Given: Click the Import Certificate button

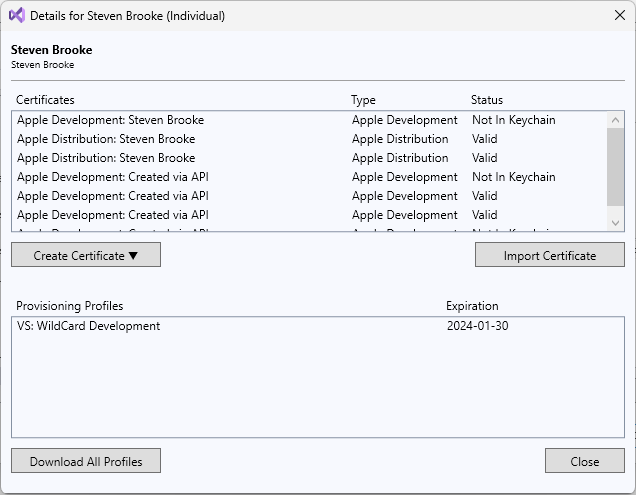Looking at the screenshot, I should [x=550, y=255].
